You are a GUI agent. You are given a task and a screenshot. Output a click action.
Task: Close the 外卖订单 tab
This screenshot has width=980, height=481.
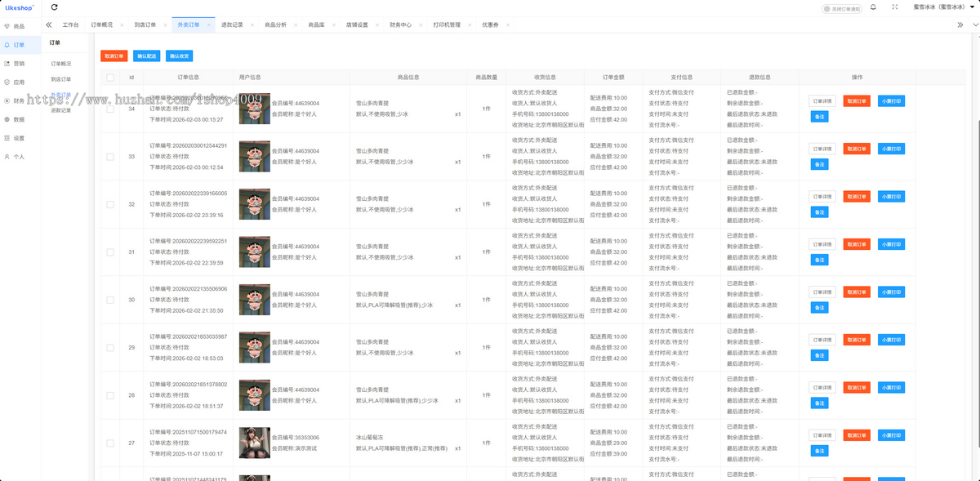[x=208, y=25]
